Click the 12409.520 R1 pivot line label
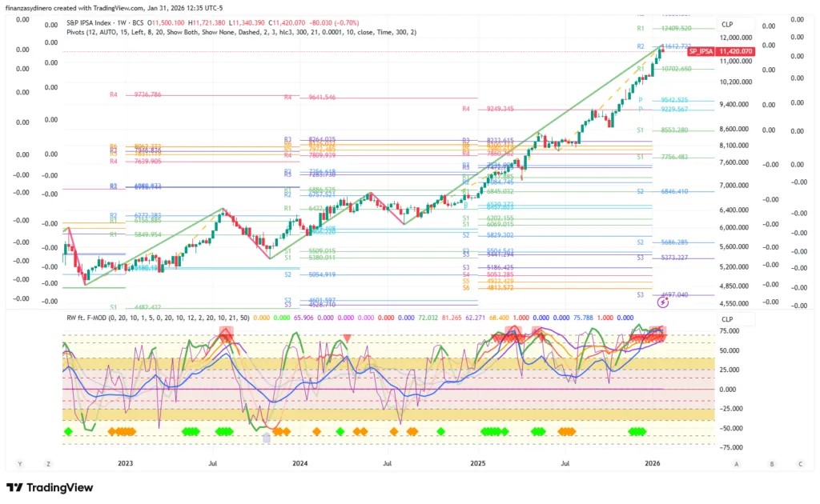Screen dimensions: 820x504 point(675,28)
